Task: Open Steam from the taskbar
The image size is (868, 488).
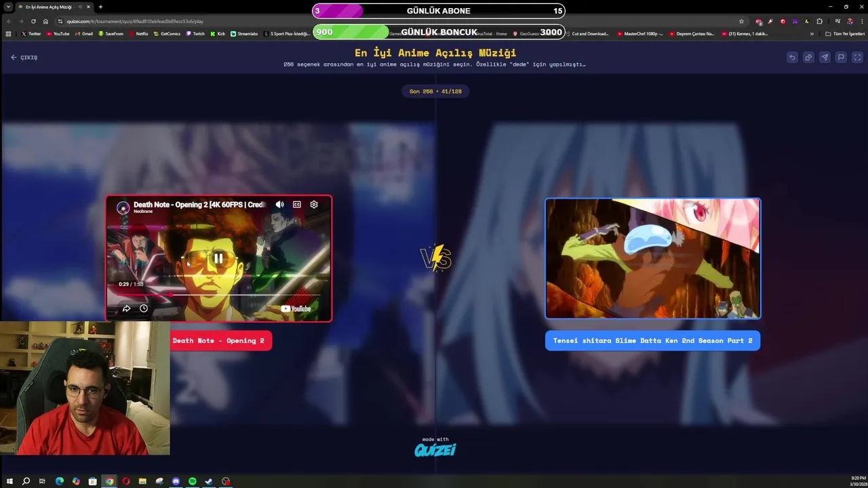Action: (209, 481)
